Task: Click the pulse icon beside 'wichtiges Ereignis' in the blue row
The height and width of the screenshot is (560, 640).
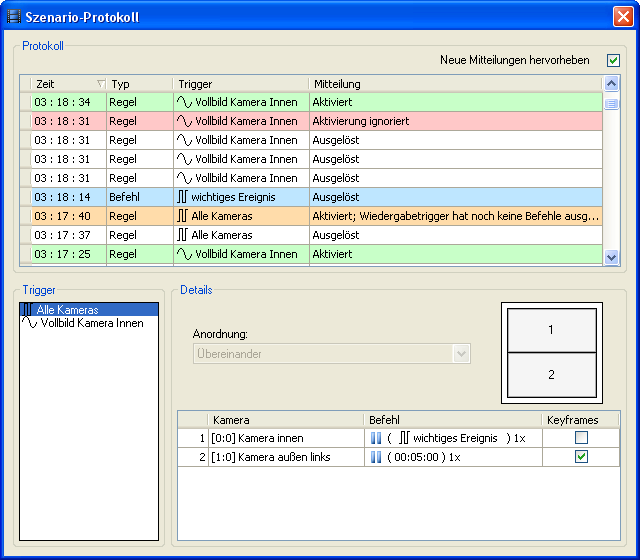Action: pyautogui.click(x=183, y=197)
